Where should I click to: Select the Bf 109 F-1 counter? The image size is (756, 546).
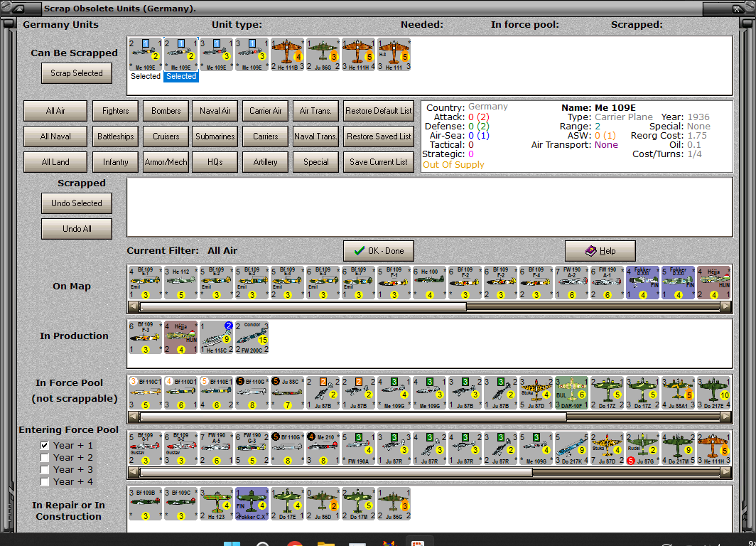(x=394, y=283)
